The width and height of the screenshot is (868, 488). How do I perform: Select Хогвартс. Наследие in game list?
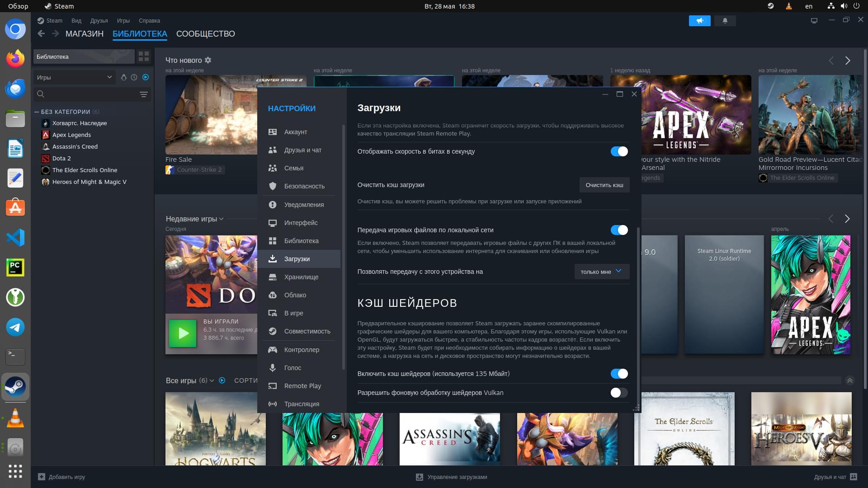(x=80, y=123)
